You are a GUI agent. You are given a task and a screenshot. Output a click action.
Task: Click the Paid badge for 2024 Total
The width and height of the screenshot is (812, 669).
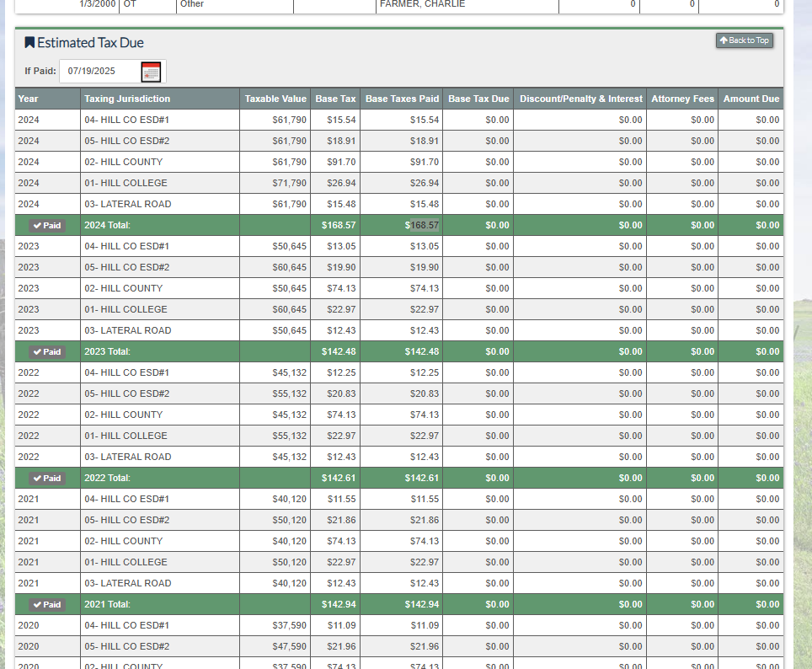click(47, 226)
